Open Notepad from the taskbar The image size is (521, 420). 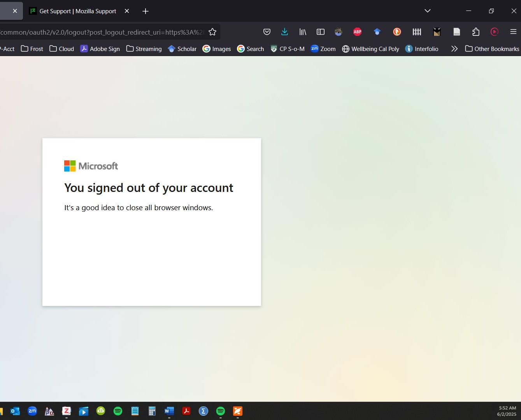click(135, 411)
